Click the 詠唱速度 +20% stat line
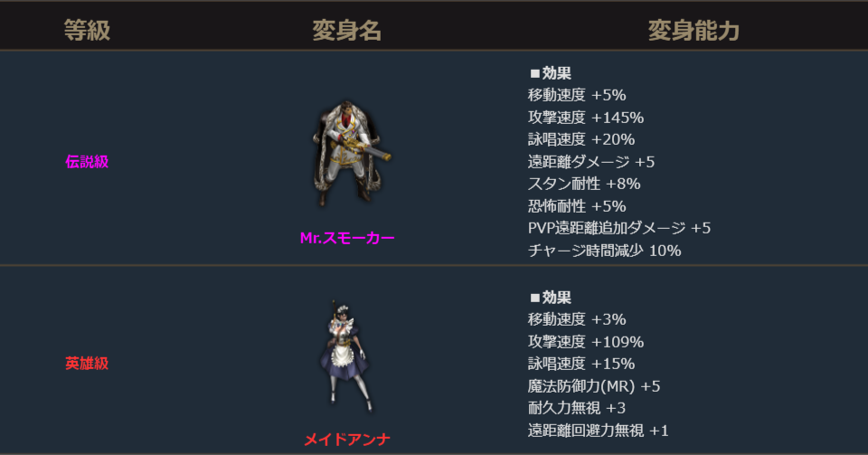This screenshot has height=455, width=868. pos(580,139)
